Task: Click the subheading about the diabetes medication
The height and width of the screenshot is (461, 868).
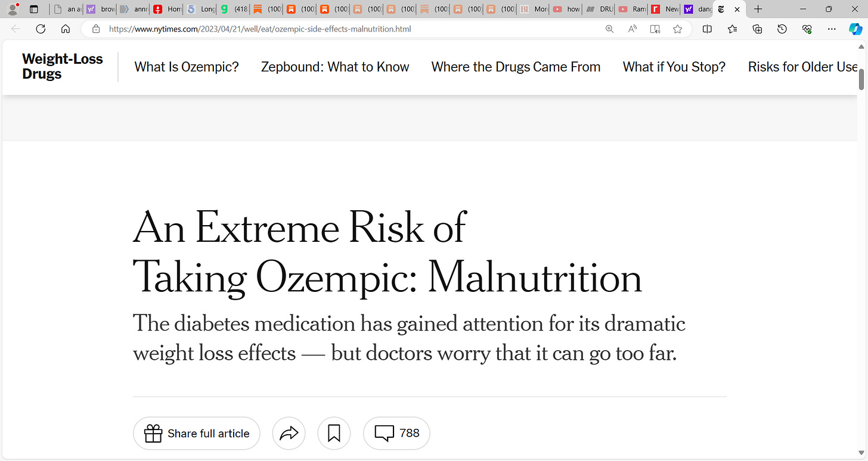Action: (x=409, y=338)
